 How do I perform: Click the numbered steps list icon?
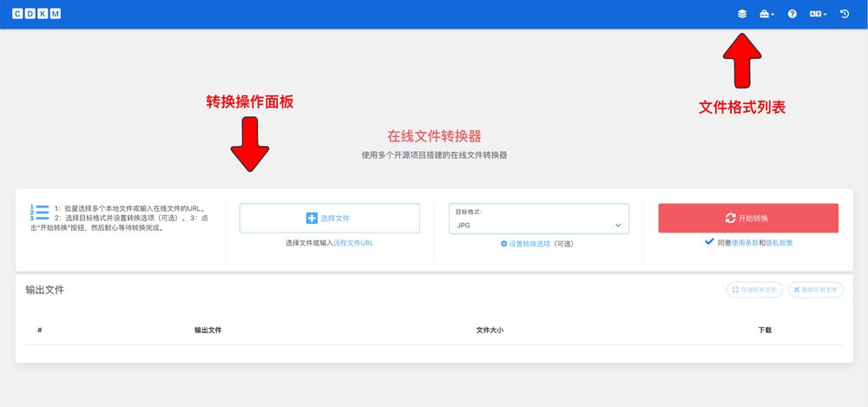click(x=39, y=213)
